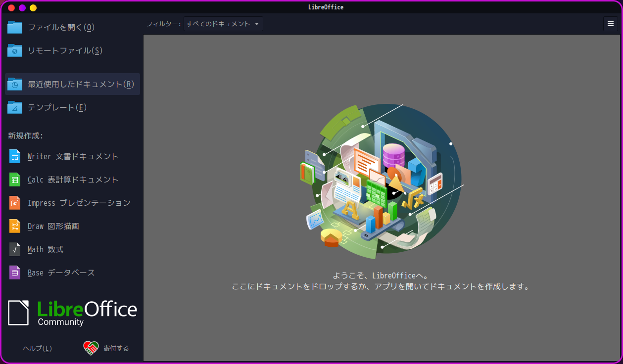Image resolution: width=623 pixels, height=364 pixels.
Task: Click the ヘルプ(L) button
Action: point(38,348)
